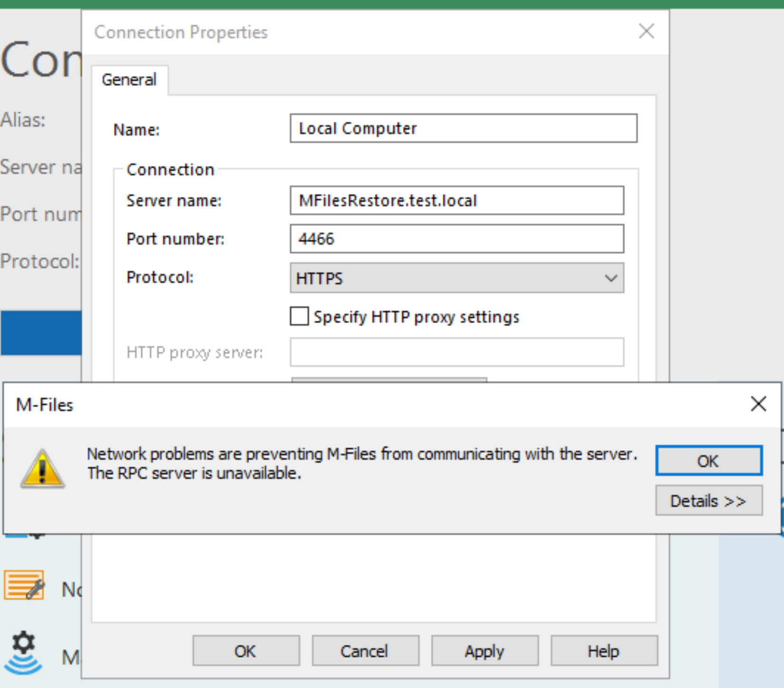Screen dimensions: 784x688
Task: Click the notification settings icon with wrench
Action: pyautogui.click(x=25, y=585)
